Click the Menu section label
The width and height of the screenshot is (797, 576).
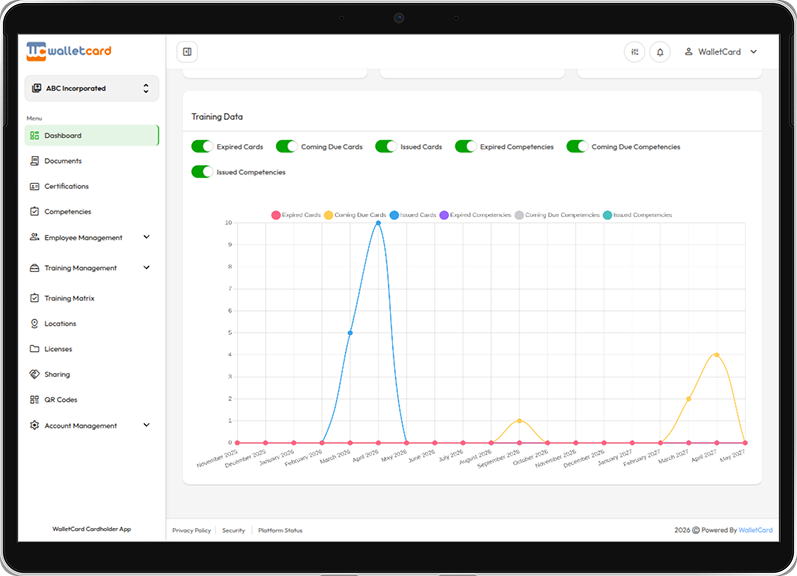pos(34,118)
